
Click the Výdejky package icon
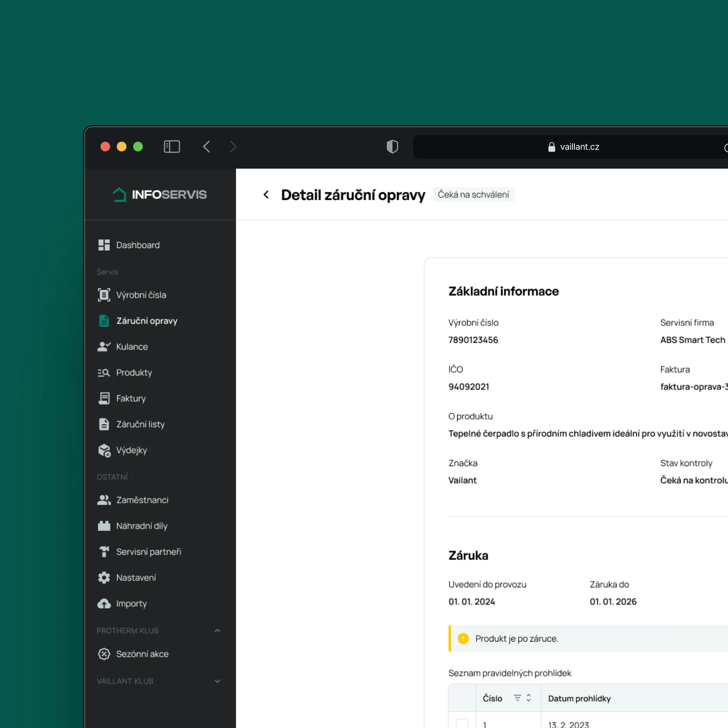(x=104, y=450)
